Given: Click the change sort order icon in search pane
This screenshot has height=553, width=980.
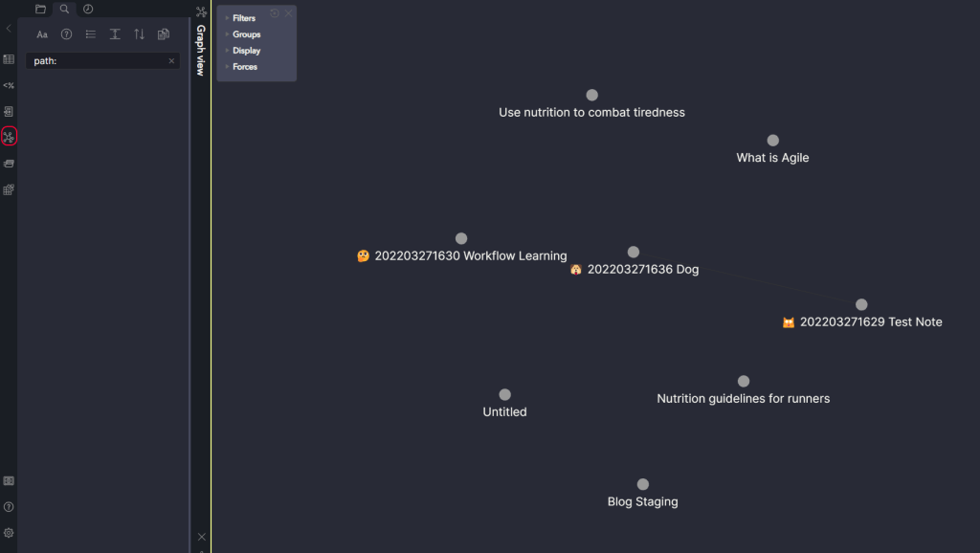Looking at the screenshot, I should point(139,33).
